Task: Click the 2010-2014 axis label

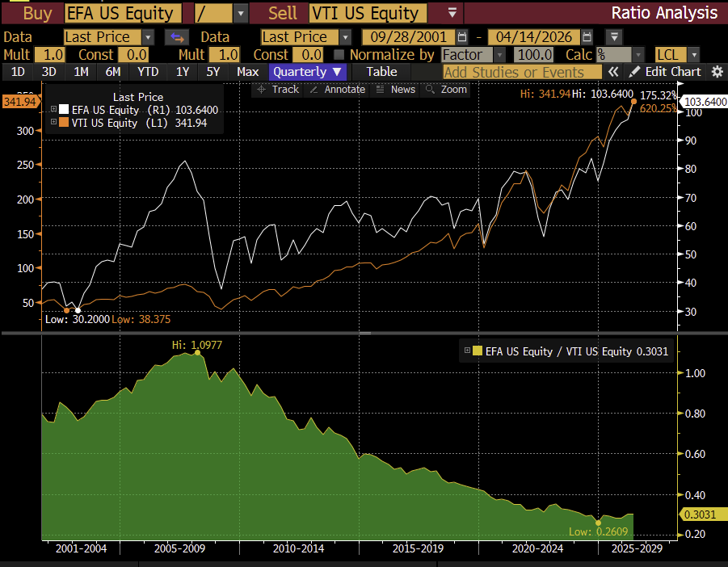Action: point(298,548)
